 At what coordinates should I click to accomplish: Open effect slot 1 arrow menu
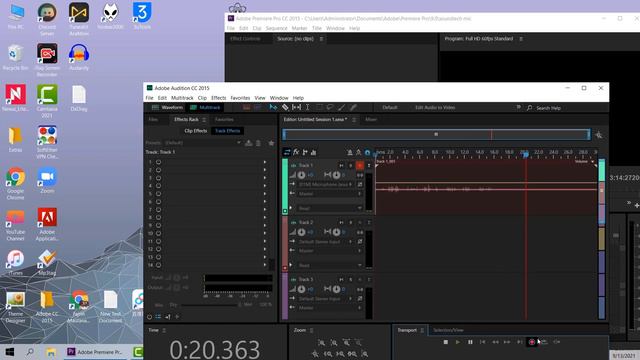265,162
